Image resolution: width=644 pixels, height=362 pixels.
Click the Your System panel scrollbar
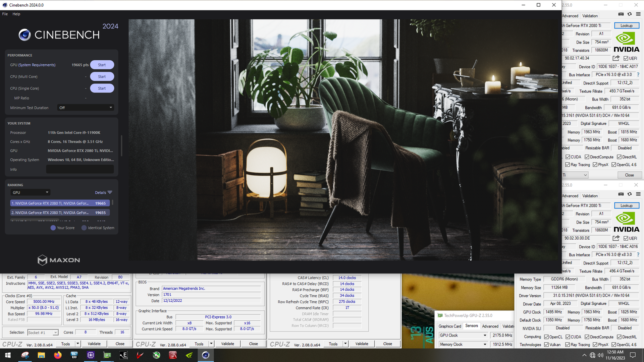pos(121,146)
